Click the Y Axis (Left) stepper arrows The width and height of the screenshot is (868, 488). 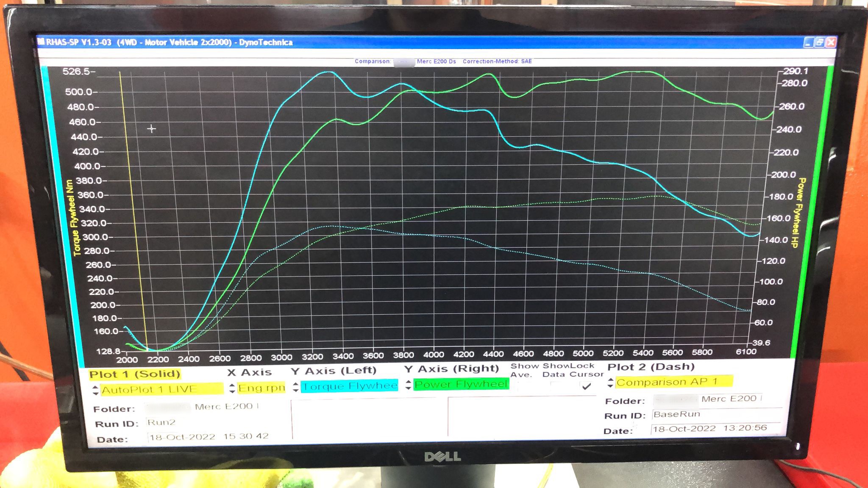pos(296,387)
